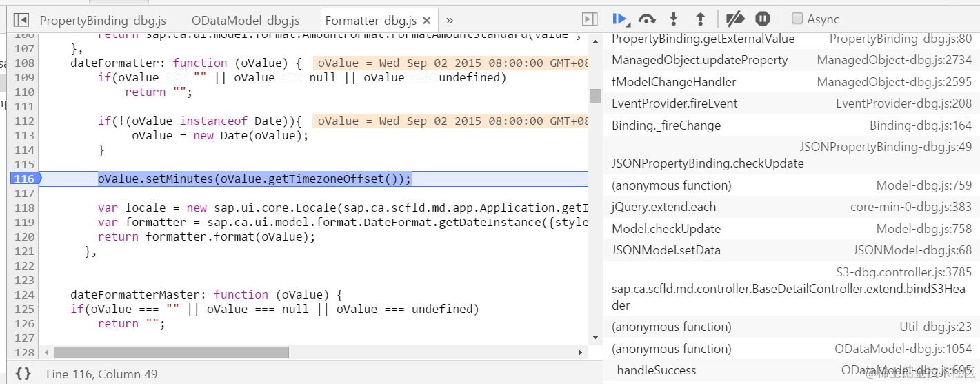Image resolution: width=980 pixels, height=384 pixels.
Task: Open EventProvider-dbg.js:208 link
Action: (903, 103)
